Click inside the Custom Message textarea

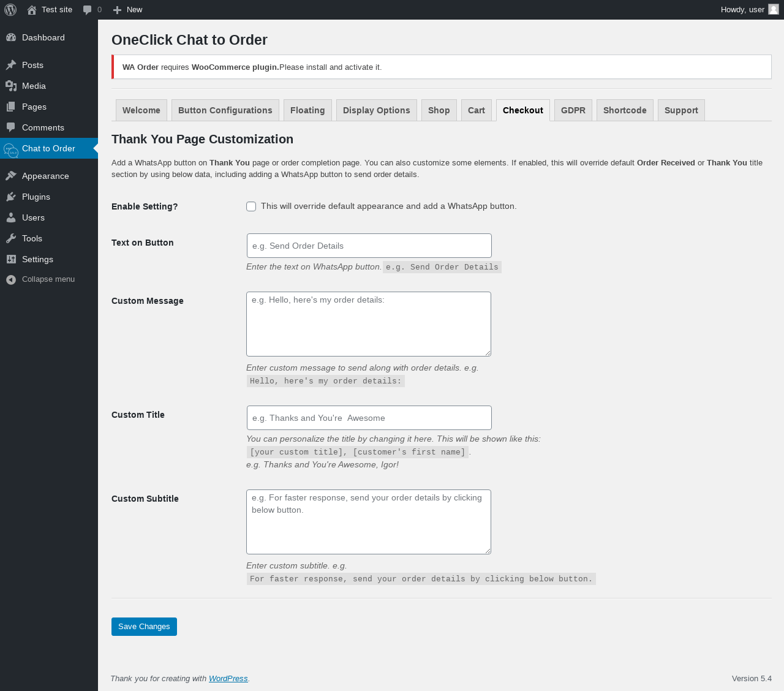pos(369,324)
